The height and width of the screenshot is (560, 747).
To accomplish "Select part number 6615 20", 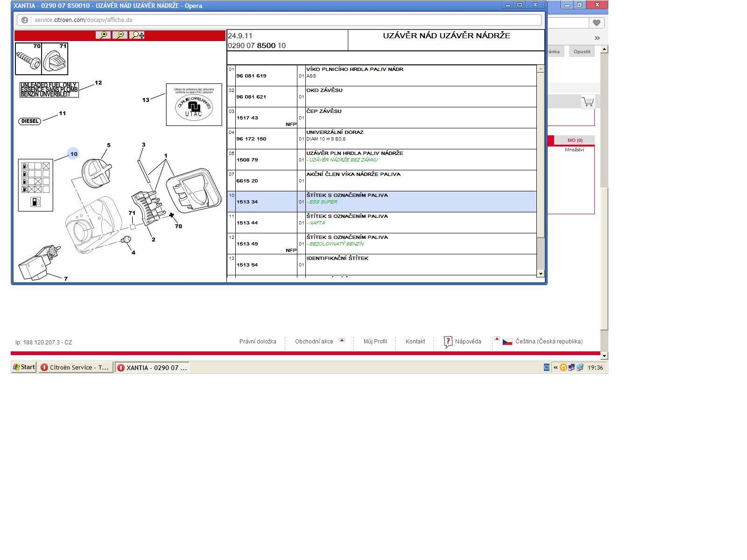I will tap(247, 181).
